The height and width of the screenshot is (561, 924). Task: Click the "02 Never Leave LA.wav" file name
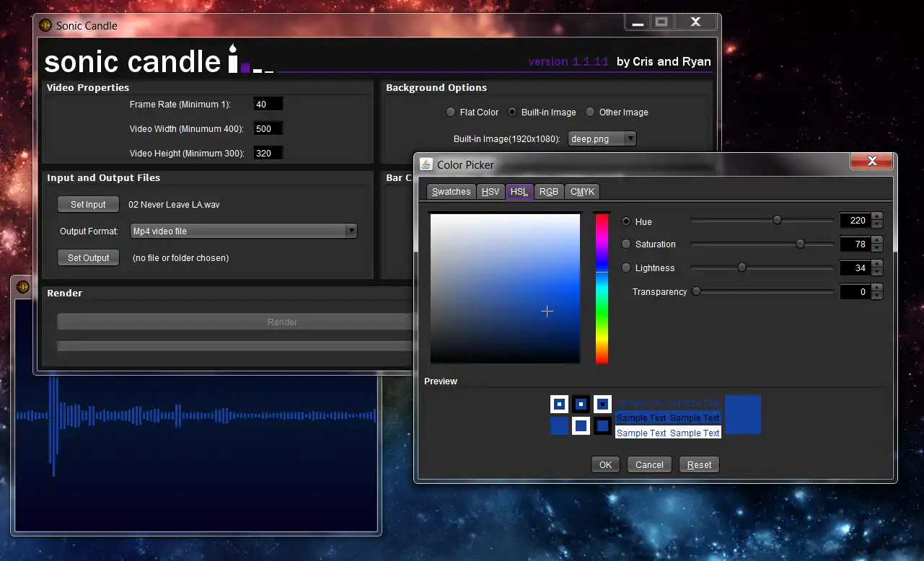(x=174, y=205)
